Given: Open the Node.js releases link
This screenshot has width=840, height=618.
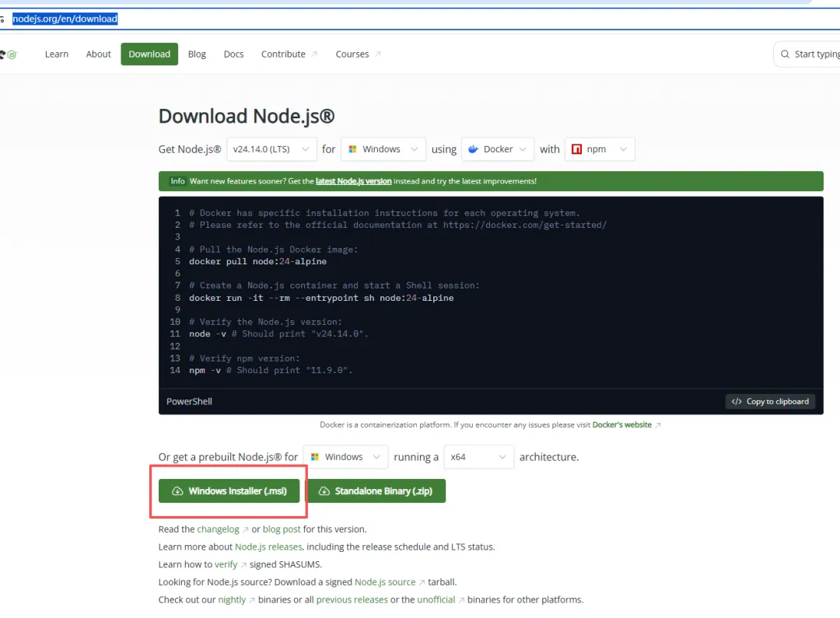Looking at the screenshot, I should click(268, 546).
